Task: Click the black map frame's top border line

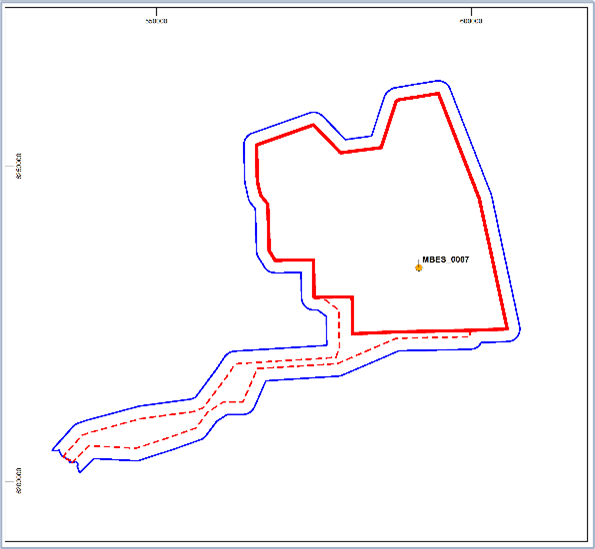Action: click(296, 8)
